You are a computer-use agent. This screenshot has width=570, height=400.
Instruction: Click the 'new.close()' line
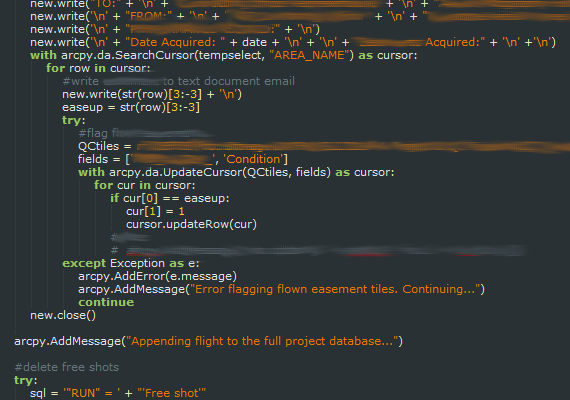pos(63,315)
